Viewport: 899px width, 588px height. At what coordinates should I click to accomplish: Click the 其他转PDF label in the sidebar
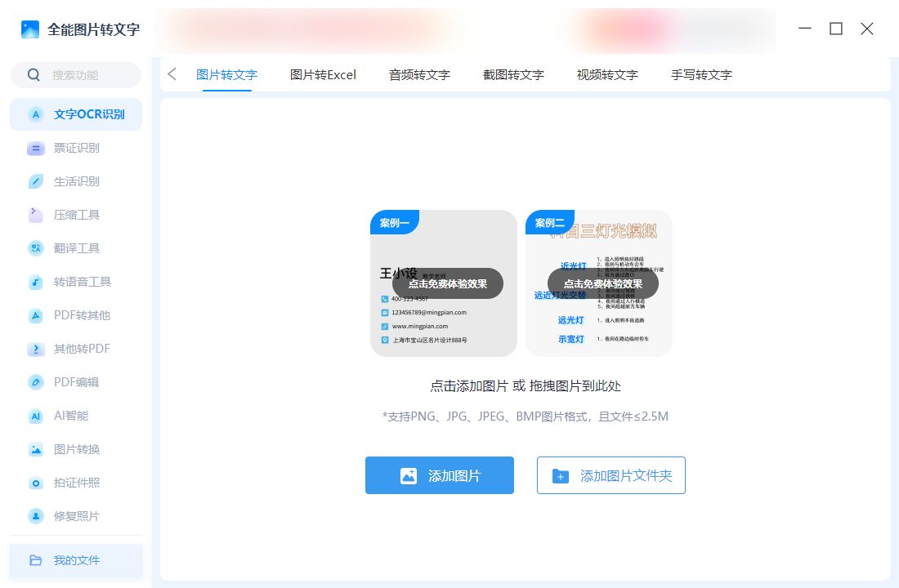(82, 349)
